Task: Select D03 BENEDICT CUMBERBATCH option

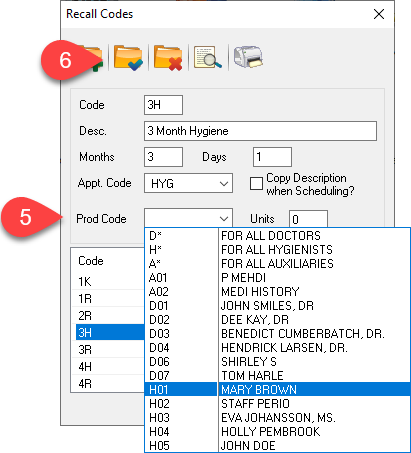Action: (x=277, y=334)
